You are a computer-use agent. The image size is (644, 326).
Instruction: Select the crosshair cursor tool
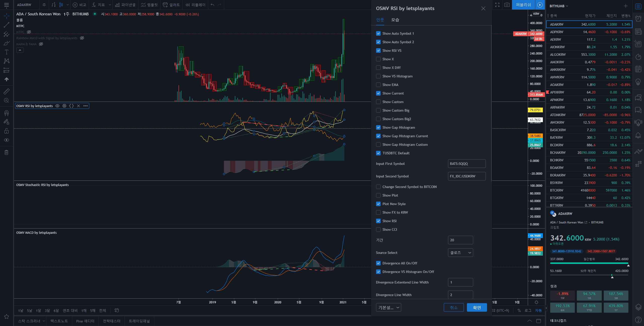[x=7, y=16]
